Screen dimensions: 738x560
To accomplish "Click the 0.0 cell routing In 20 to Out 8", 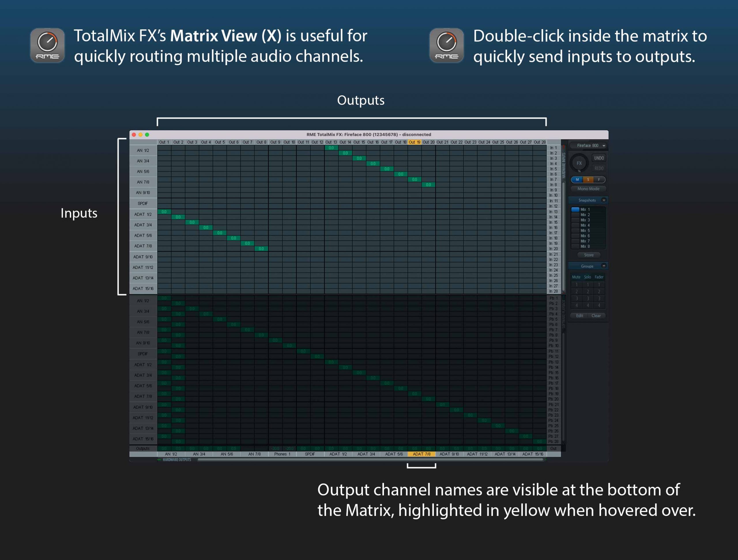I will (261, 248).
